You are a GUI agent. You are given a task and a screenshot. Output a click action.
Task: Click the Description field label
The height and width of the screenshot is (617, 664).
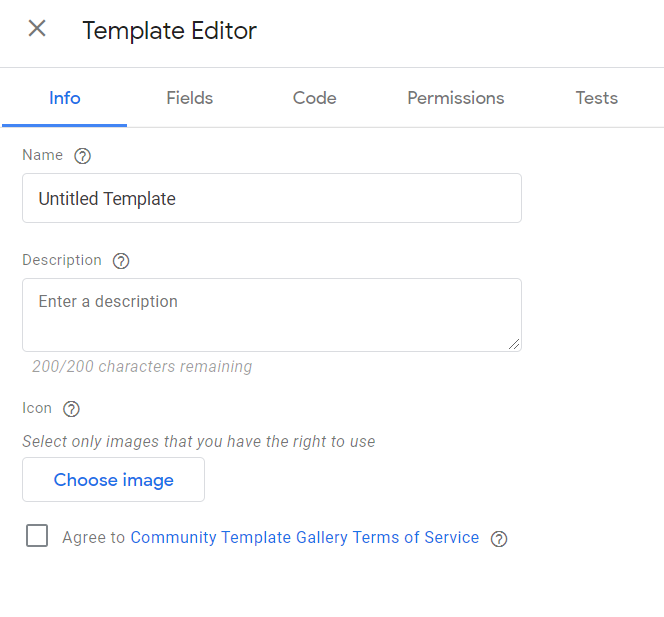click(62, 260)
